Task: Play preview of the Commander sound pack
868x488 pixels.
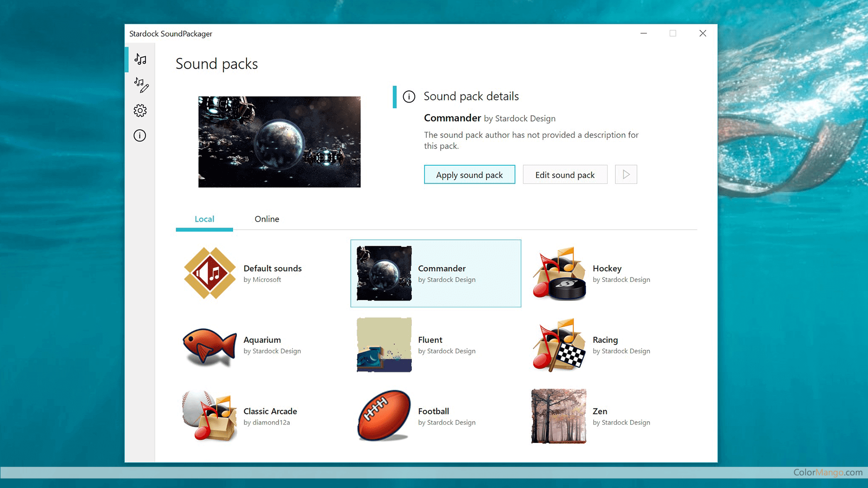Action: coord(626,174)
